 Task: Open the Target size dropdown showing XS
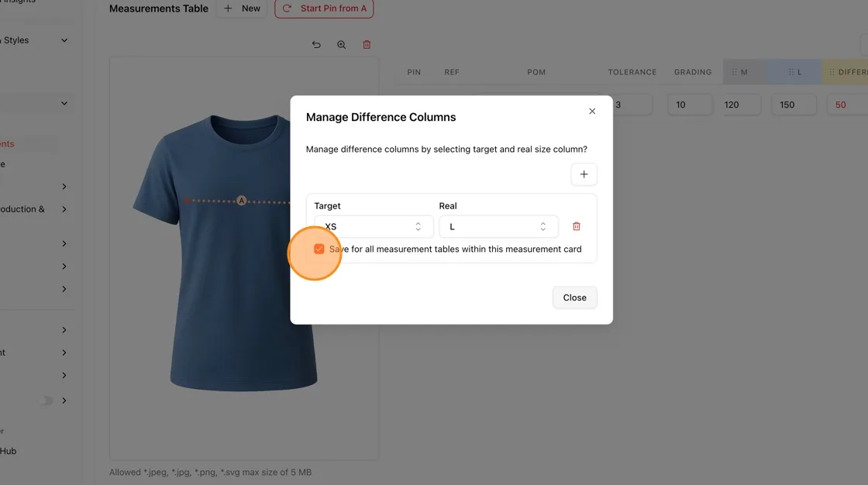click(x=374, y=226)
